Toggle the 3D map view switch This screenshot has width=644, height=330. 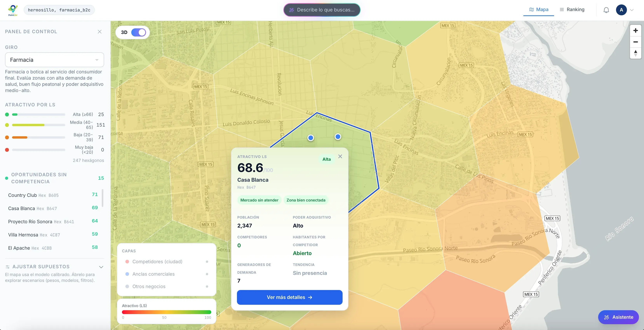[138, 32]
